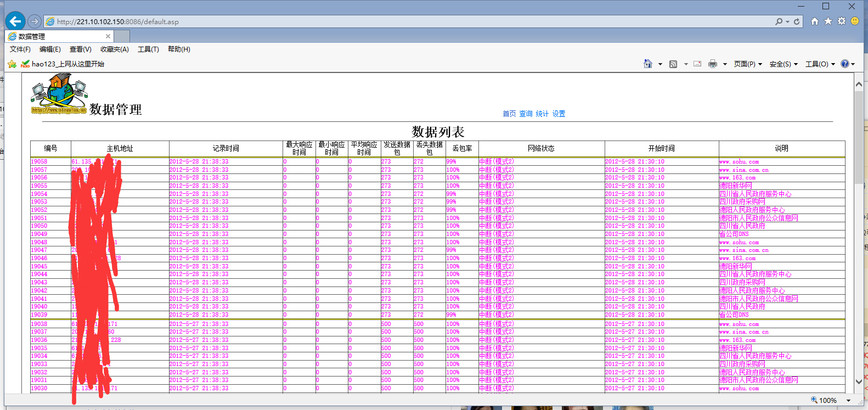This screenshot has width=868, height=410.
Task: Click the address bar URL field
Action: pos(406,21)
